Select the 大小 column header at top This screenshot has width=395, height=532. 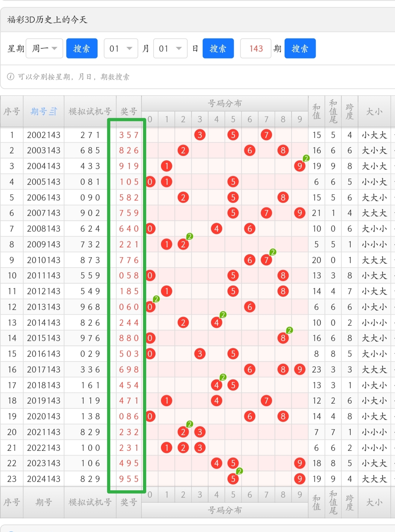[x=375, y=111]
